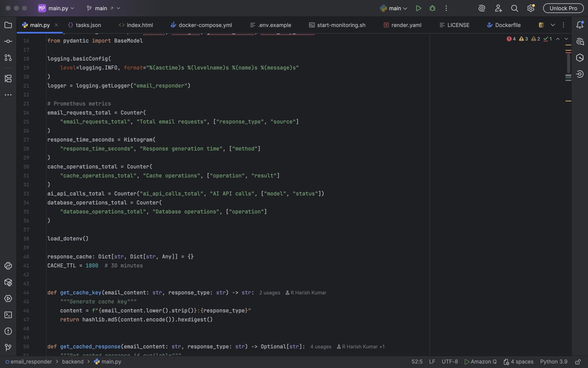588x368 pixels.
Task: Open the project name dropdown main.py
Action: (x=56, y=8)
